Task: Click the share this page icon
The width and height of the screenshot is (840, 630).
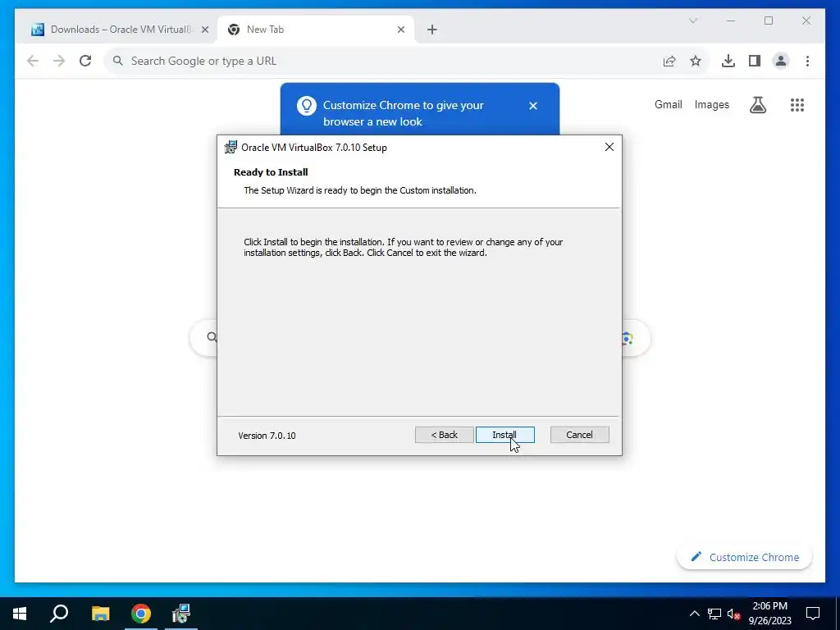Action: point(669,61)
